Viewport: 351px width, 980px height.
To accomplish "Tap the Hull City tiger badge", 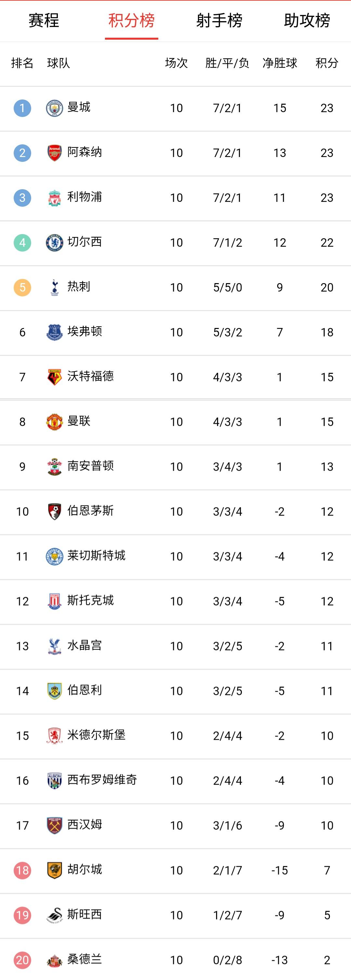I will [54, 870].
